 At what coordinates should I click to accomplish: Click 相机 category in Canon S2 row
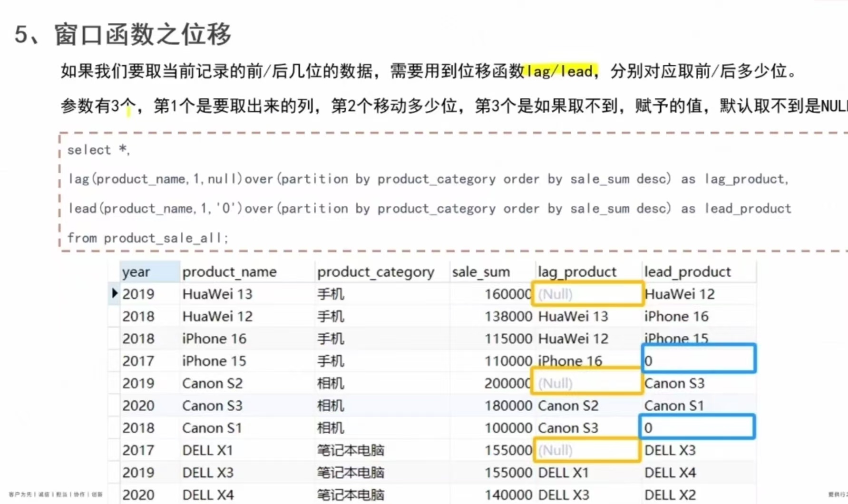pyautogui.click(x=331, y=383)
